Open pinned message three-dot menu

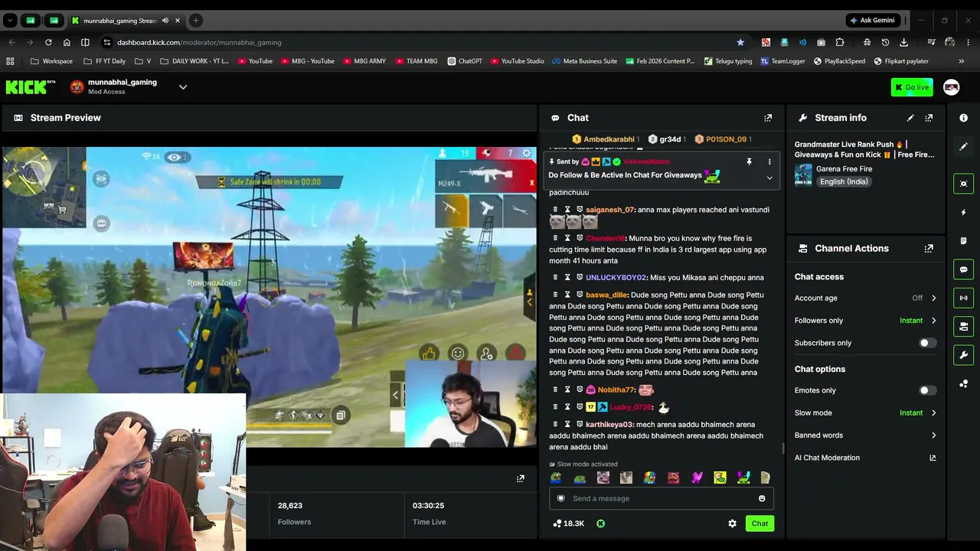769,162
